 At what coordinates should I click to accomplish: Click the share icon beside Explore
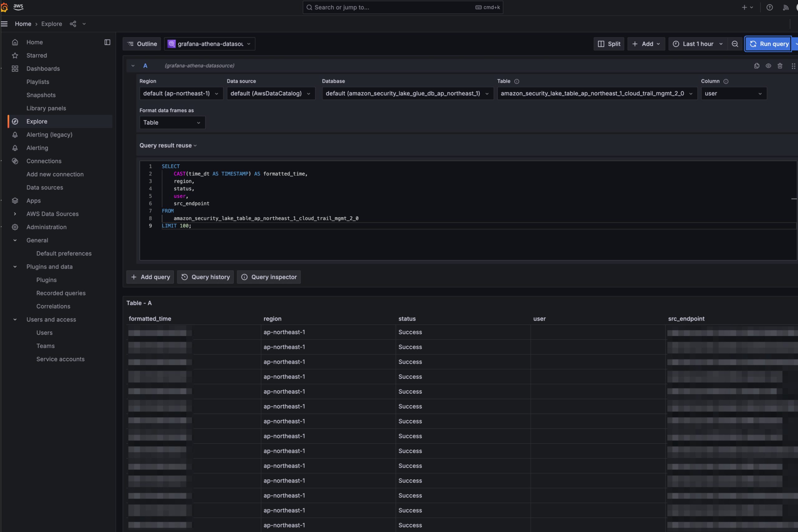73,24
